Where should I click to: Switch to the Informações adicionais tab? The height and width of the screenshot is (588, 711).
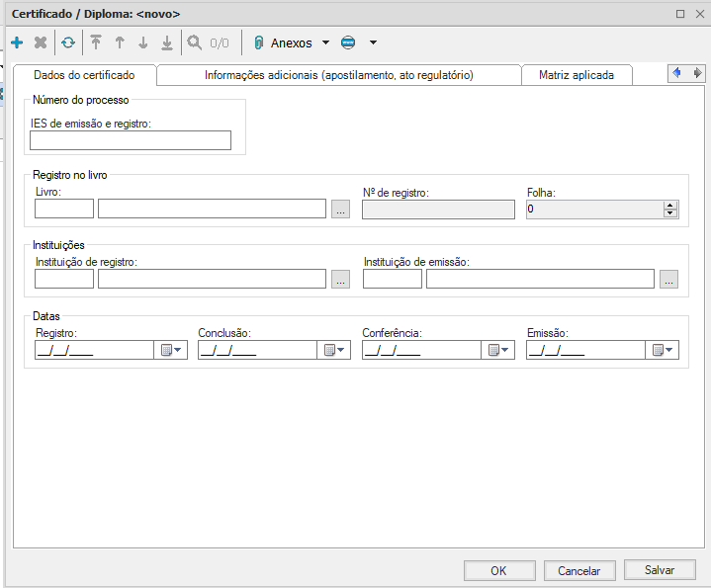tap(338, 75)
